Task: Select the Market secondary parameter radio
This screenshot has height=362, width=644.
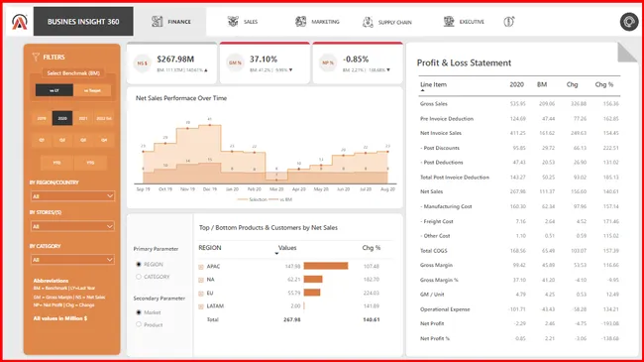Action: click(x=139, y=312)
